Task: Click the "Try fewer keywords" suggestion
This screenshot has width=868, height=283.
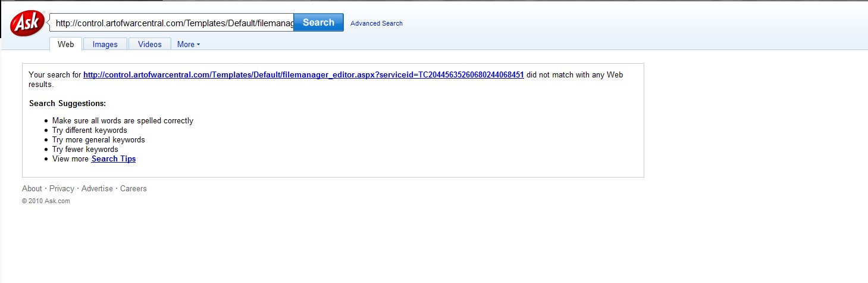Action: [x=85, y=150]
